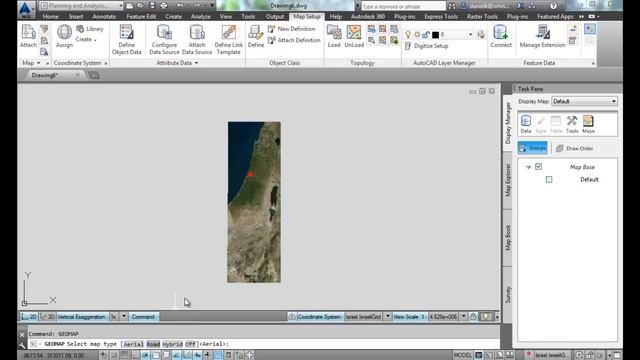Click Attach Definition in Object Class
The width and height of the screenshot is (640, 360).
294,40
